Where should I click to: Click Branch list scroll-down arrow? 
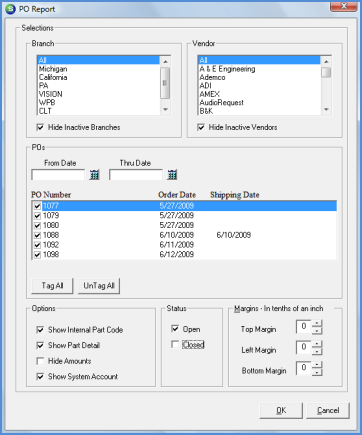click(165, 109)
